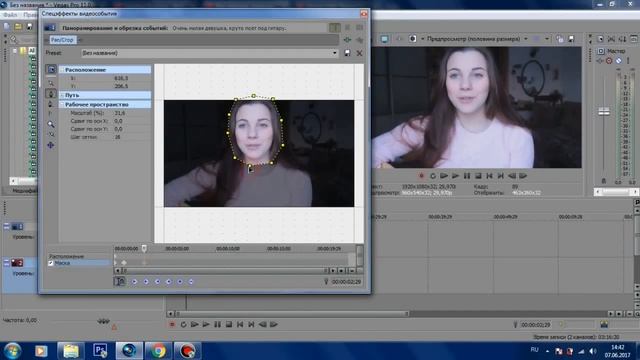Open the Файл menu
The width and height of the screenshot is (640, 360).
(x=10, y=15)
